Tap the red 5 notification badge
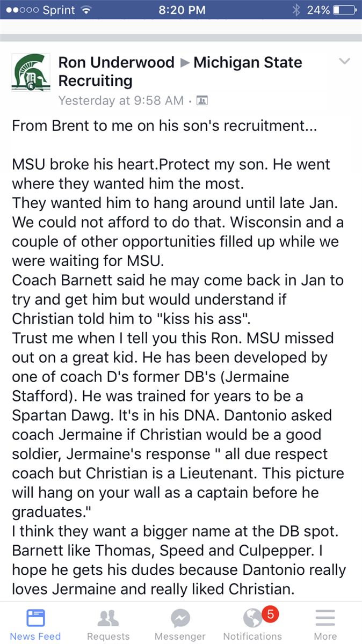 pyautogui.click(x=270, y=614)
